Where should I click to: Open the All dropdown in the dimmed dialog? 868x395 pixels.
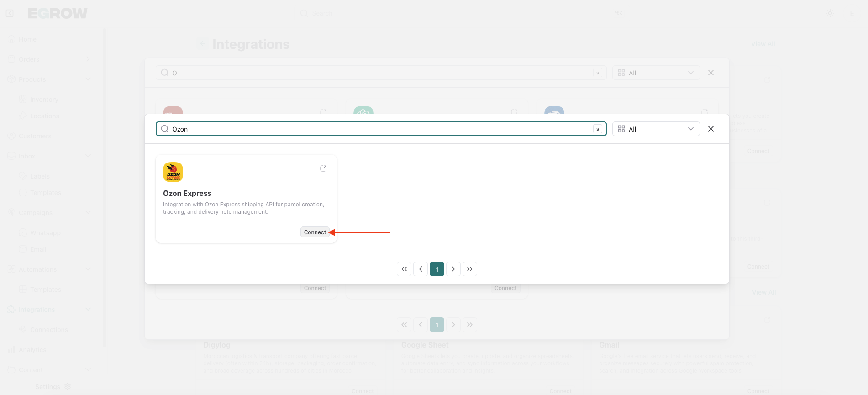click(656, 73)
